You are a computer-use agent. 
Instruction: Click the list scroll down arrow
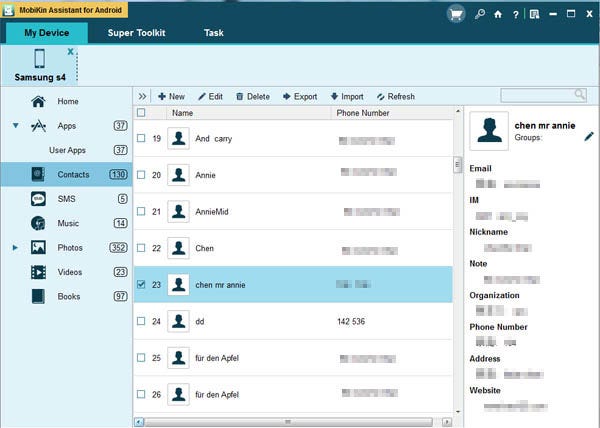coord(458,412)
